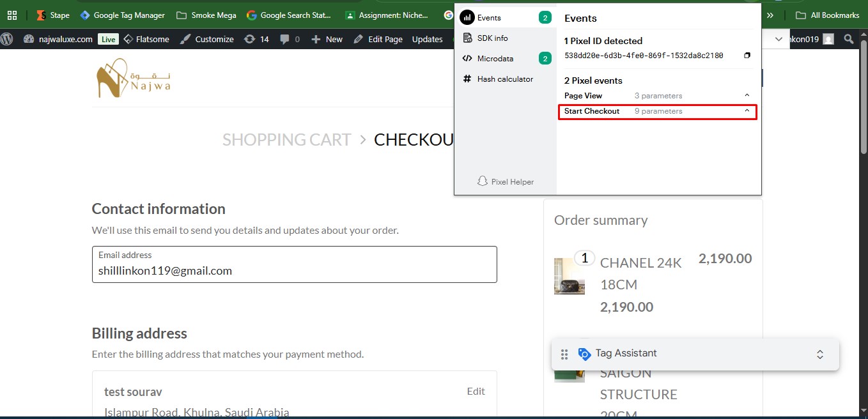This screenshot has width=868, height=419.
Task: Open the Stape bookmark
Action: pyautogui.click(x=53, y=15)
